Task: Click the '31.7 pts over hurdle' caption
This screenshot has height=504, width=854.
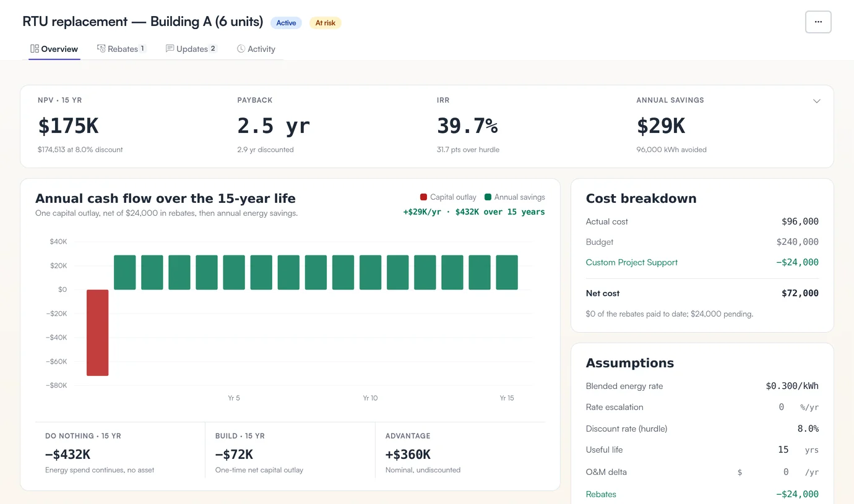Action: coord(468,150)
